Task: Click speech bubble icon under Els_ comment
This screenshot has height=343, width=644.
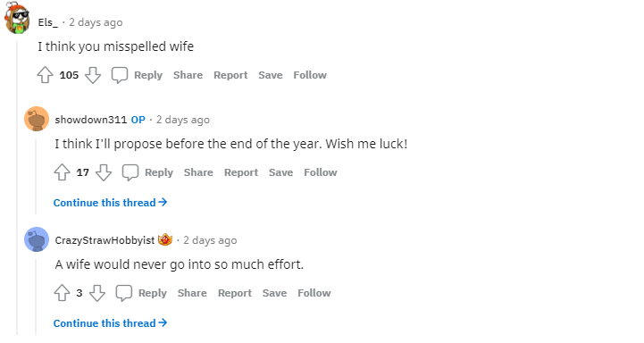Action: coord(120,75)
